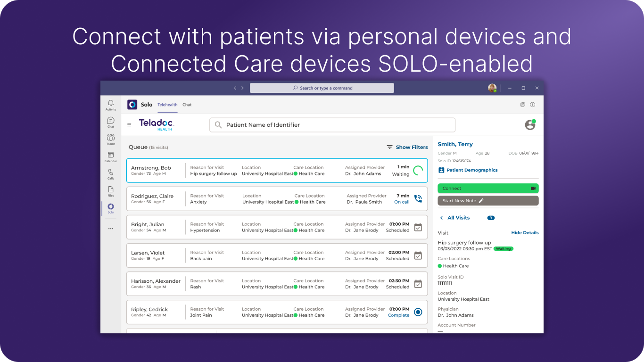The height and width of the screenshot is (362, 644).
Task: Click the on-call phone icon for Rodriguez, Claire
Action: click(418, 199)
